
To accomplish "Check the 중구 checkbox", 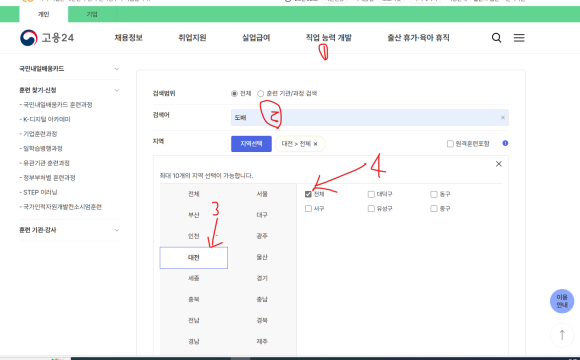I will click(x=434, y=209).
